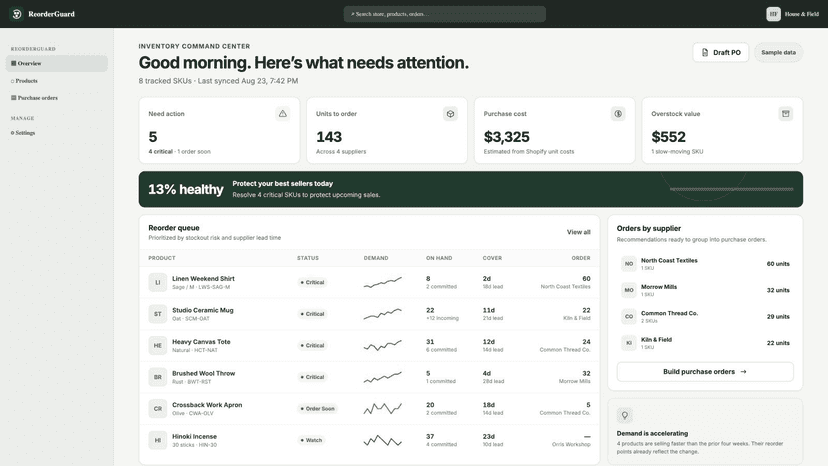This screenshot has width=828, height=466.
Task: Click the Hinoki Incense product name
Action: pos(194,436)
